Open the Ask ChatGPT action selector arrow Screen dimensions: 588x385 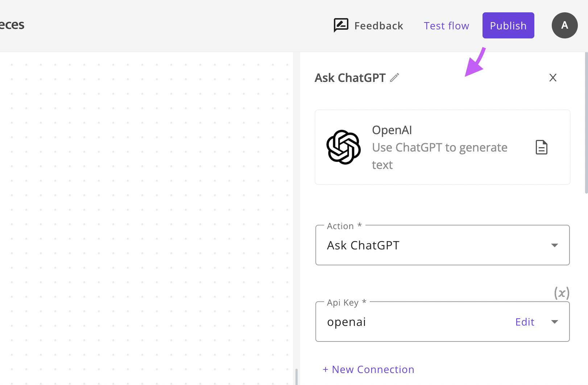[x=554, y=245]
